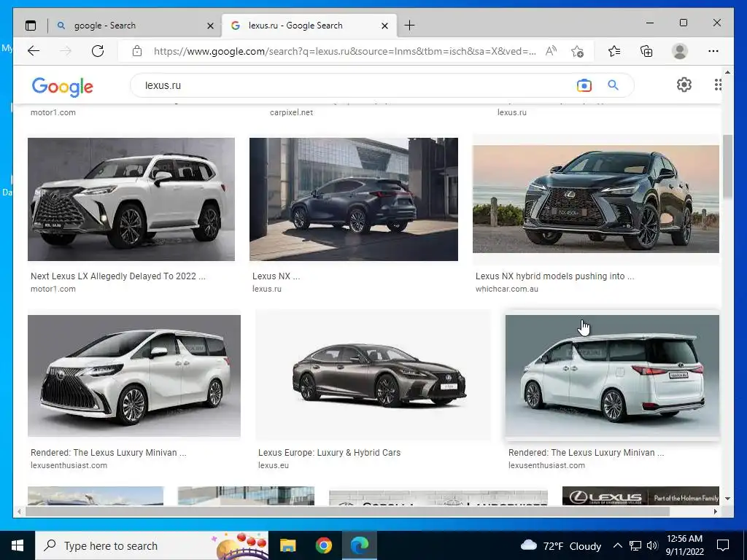Open the notification center icon

click(x=723, y=545)
